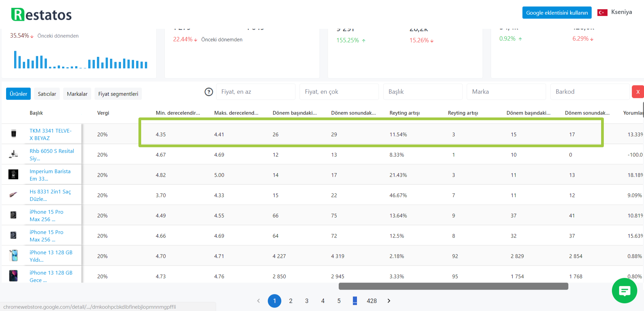This screenshot has height=311, width=644.
Task: Open iPhone 13 128 GB Gece link
Action: pos(51,276)
